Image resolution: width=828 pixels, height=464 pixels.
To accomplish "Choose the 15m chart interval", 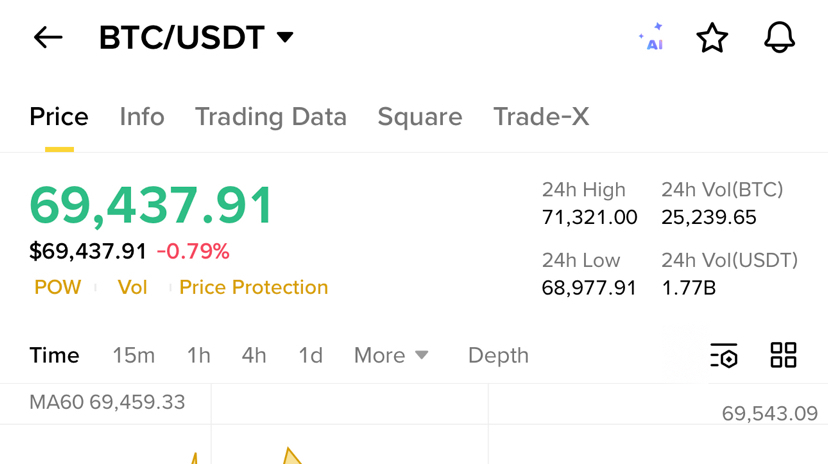I will 133,356.
